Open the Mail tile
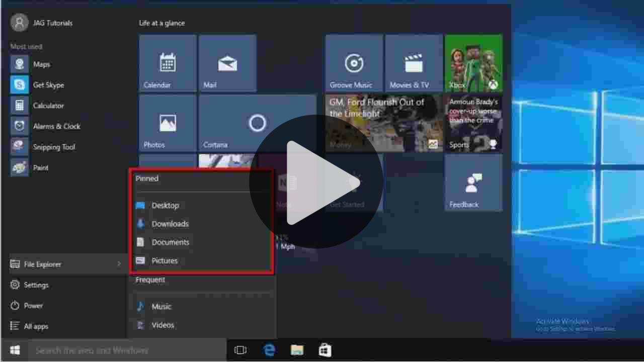 (x=227, y=63)
